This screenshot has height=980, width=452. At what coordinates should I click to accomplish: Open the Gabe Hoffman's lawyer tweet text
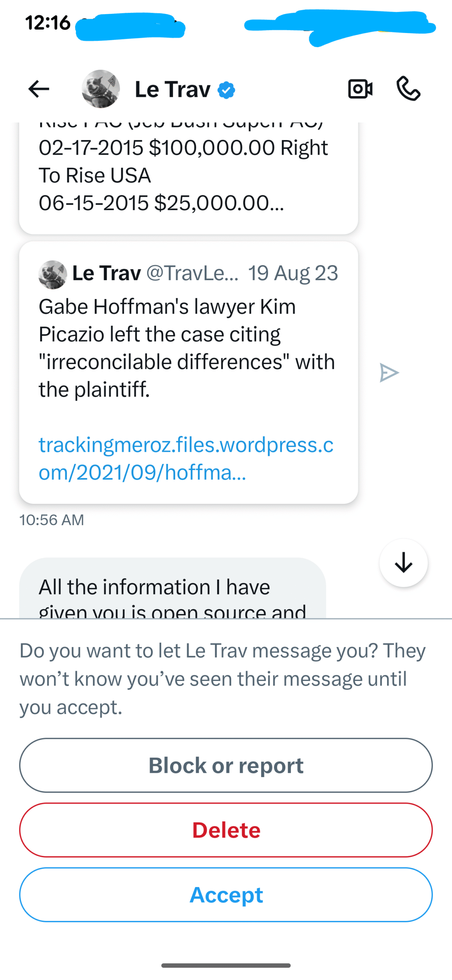[x=187, y=348]
